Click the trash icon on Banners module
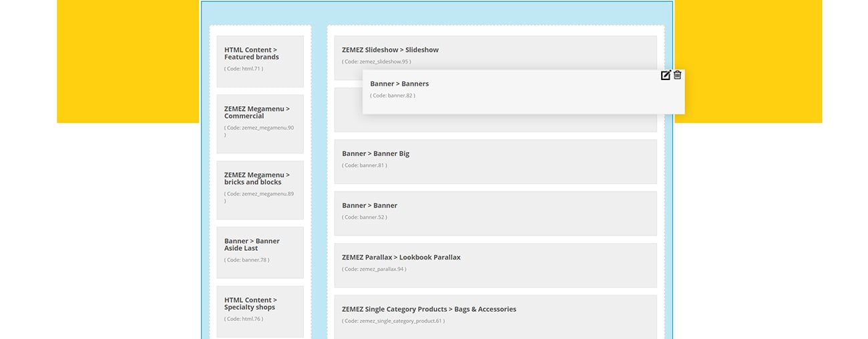Viewport: 868px width, 339px height. click(x=678, y=75)
